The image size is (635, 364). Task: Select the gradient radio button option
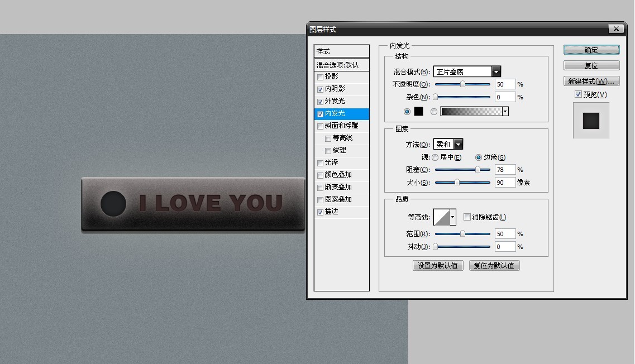click(434, 112)
